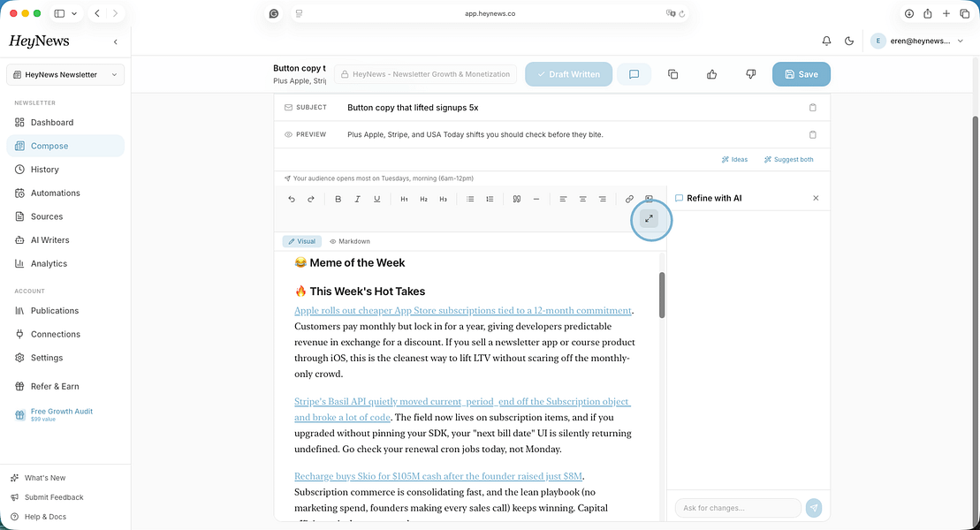Undo the last edit in the editor
Screen dimensions: 980x530
(x=292, y=199)
